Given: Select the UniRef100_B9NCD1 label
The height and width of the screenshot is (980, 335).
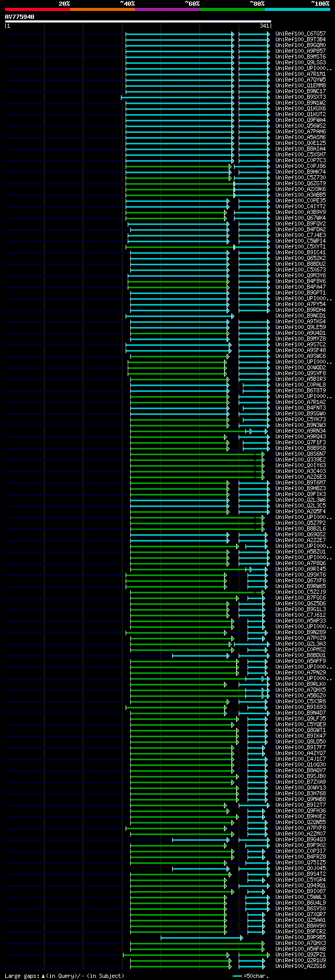Looking at the screenshot, I should 300,316.
